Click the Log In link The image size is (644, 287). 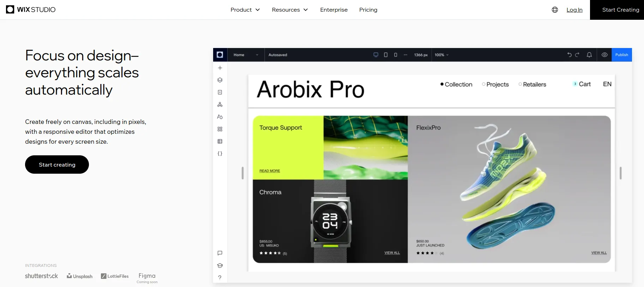574,10
